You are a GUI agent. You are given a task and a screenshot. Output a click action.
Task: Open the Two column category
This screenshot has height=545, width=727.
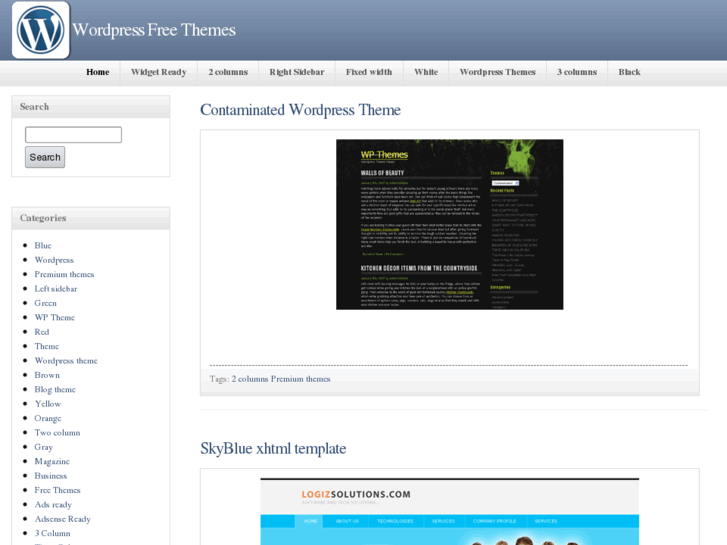coord(57,432)
